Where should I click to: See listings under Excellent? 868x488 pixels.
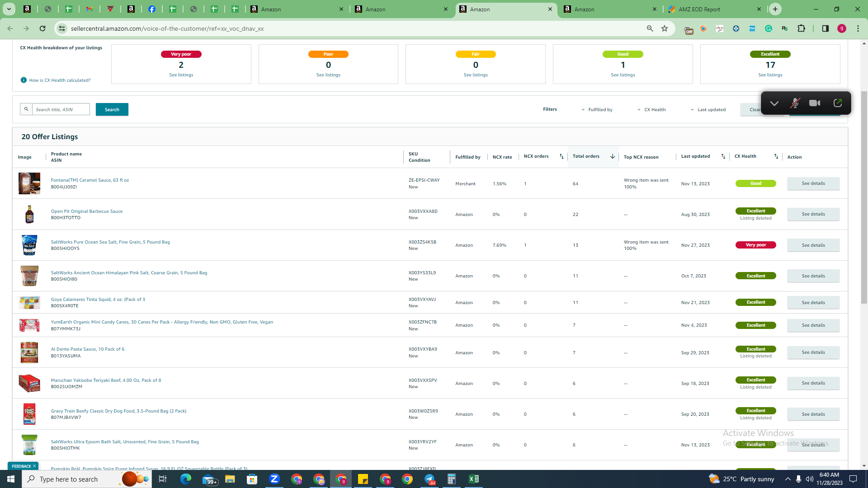(x=770, y=75)
